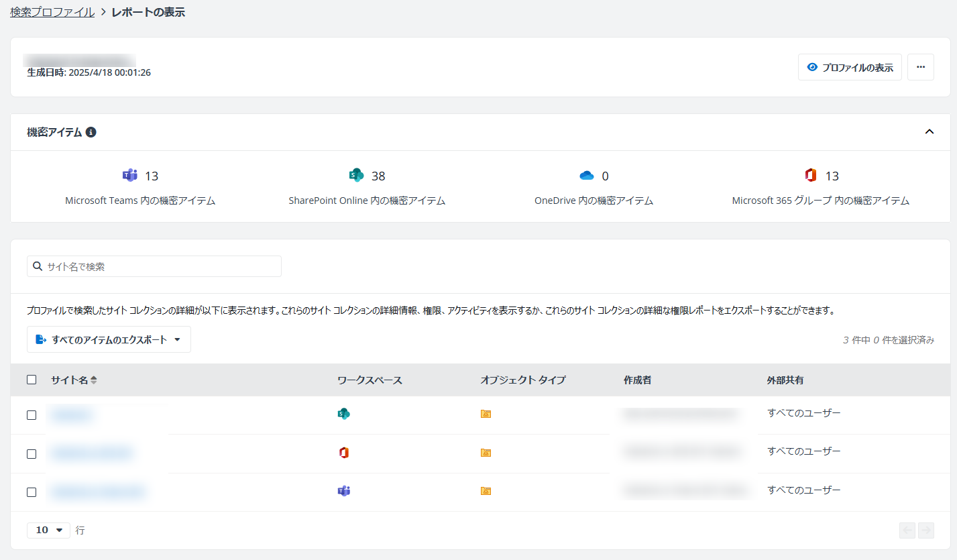
Task: Click the magnifier icon in search box
Action: [x=38, y=266]
